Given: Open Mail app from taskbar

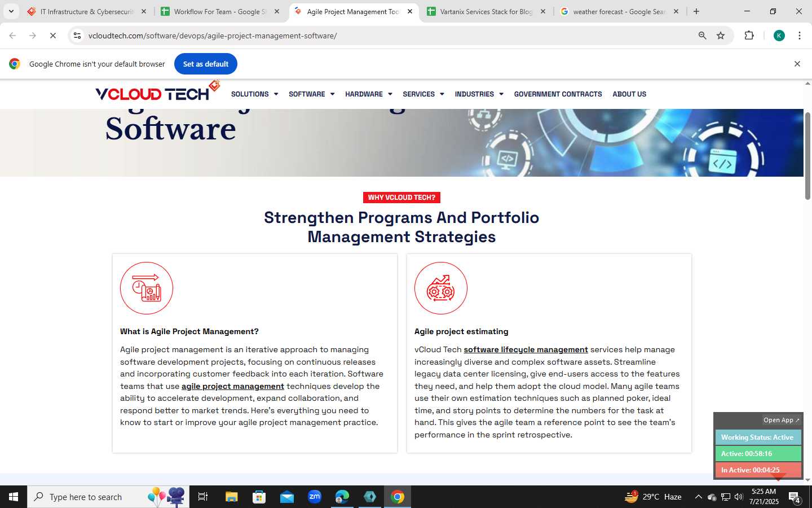Looking at the screenshot, I should (x=286, y=497).
